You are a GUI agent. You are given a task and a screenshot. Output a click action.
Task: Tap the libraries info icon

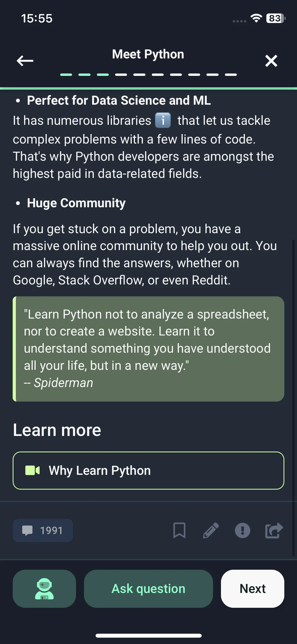163,120
